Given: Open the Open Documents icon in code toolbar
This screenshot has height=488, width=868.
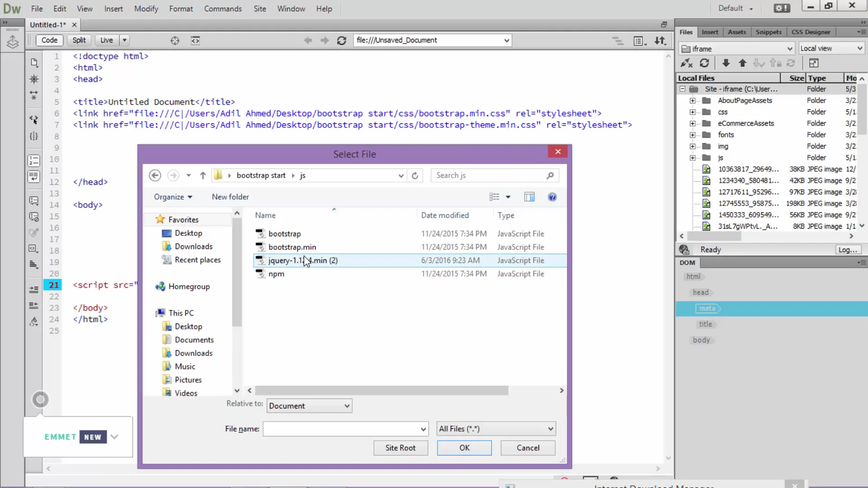Looking at the screenshot, I should pyautogui.click(x=34, y=63).
